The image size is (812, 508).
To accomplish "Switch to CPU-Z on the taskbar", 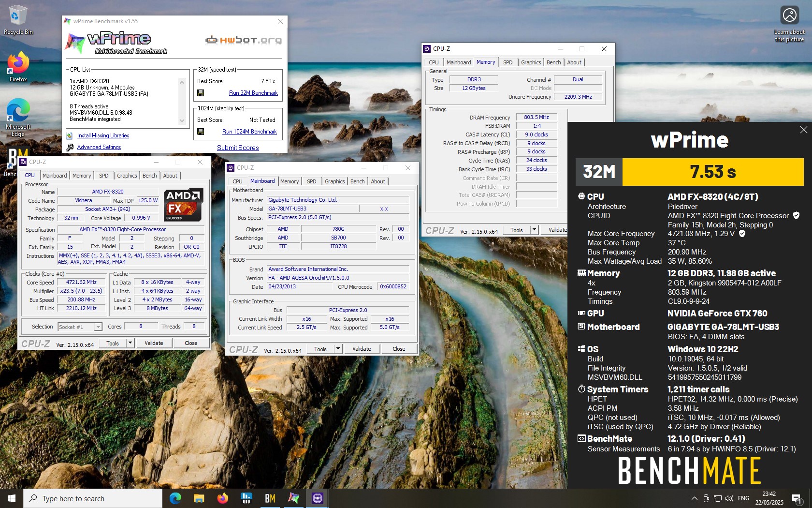I will point(317,498).
